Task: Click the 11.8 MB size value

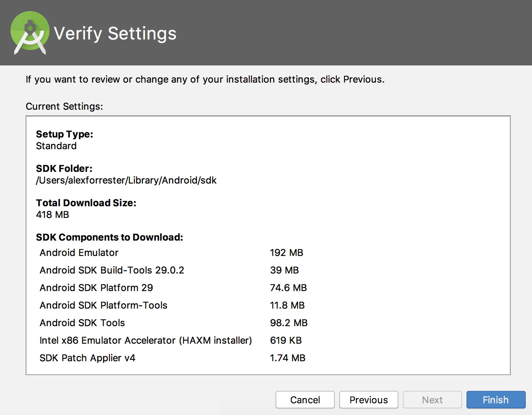Action: pos(287,305)
